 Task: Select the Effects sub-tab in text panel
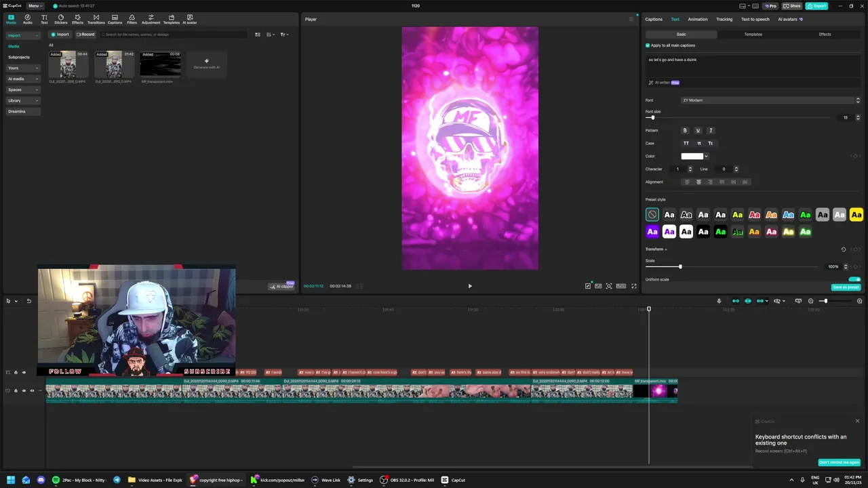825,35
